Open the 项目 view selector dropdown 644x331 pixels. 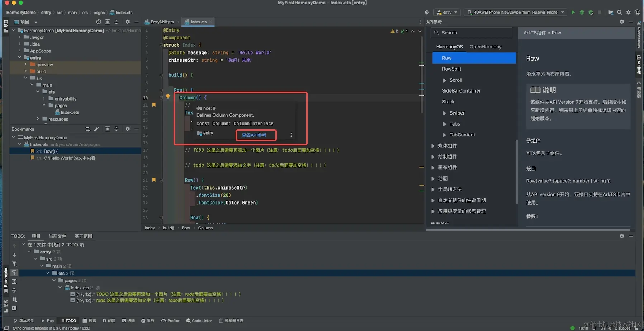coord(25,22)
